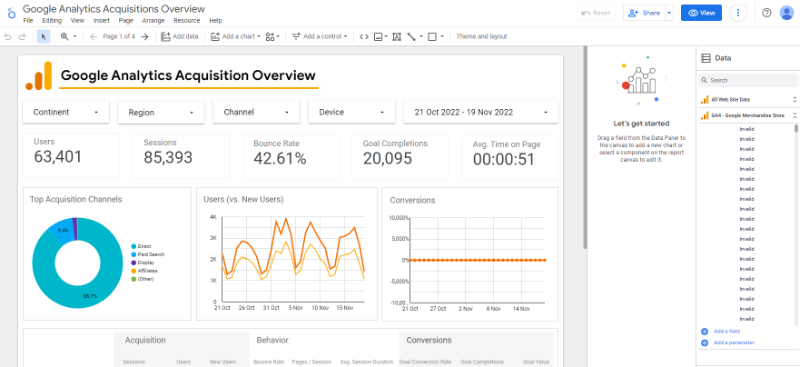Click the (Other) legend entry
800x367 pixels.
[x=143, y=279]
